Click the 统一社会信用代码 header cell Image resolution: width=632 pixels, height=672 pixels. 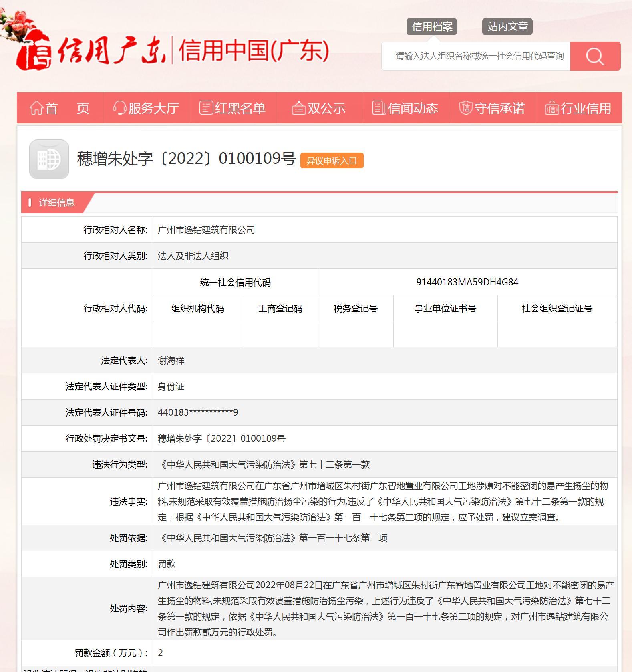coord(235,282)
